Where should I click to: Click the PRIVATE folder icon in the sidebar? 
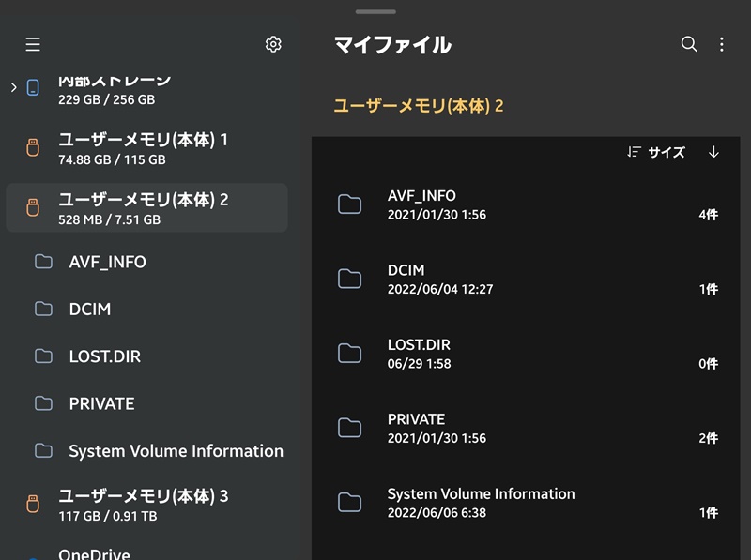point(43,403)
